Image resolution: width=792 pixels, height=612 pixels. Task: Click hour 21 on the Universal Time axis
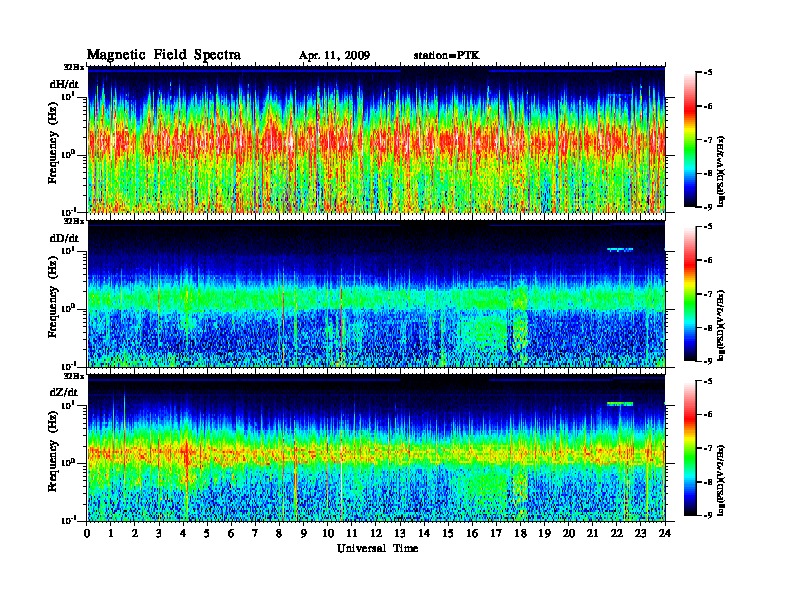pyautogui.click(x=592, y=534)
